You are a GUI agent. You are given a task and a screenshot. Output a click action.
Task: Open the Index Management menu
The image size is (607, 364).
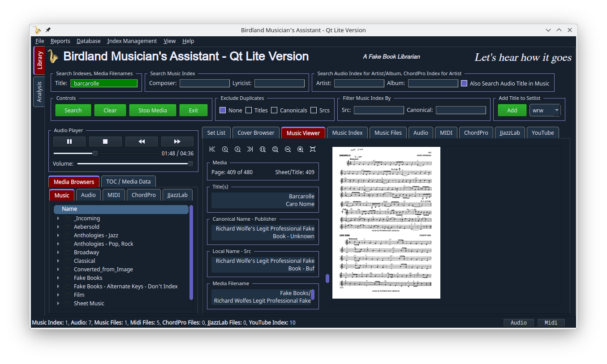[x=132, y=41]
